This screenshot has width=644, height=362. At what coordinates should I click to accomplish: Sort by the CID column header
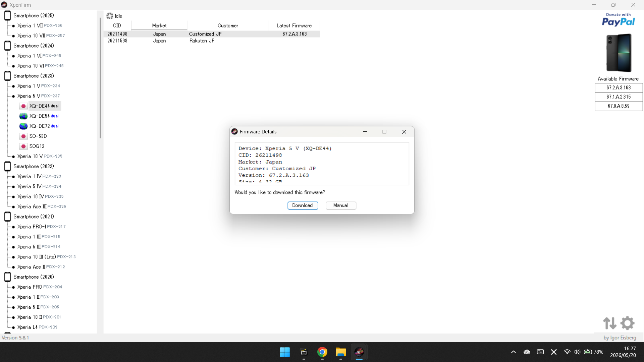coord(117,25)
